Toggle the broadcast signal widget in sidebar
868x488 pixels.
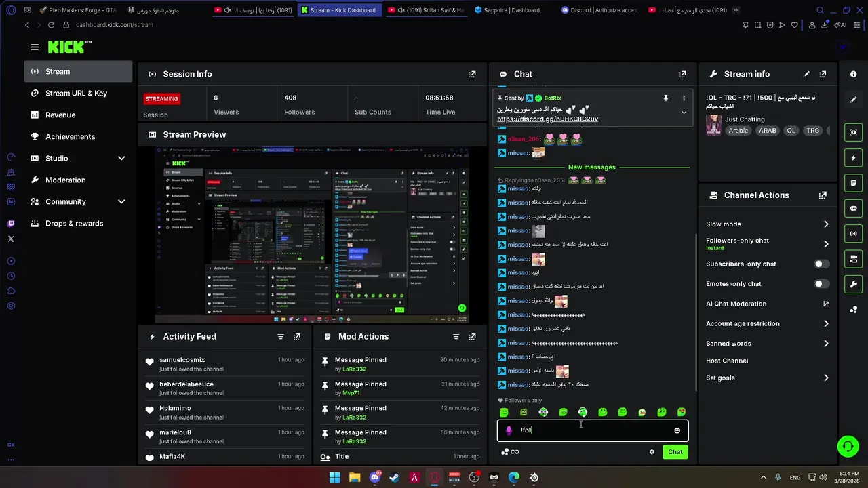point(854,234)
